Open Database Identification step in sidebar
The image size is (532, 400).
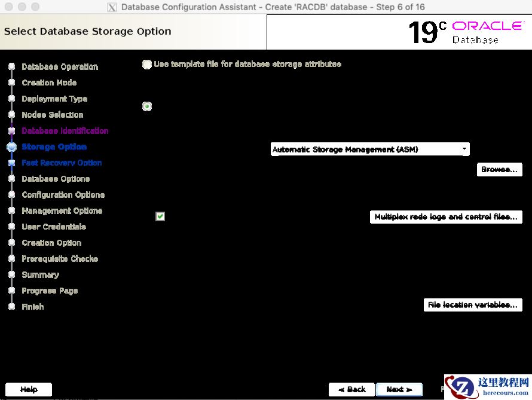click(65, 130)
